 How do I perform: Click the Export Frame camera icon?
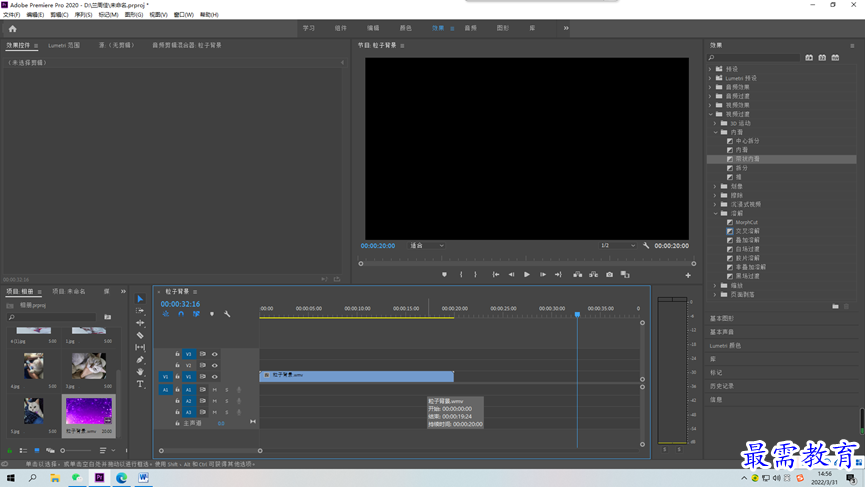(610, 275)
